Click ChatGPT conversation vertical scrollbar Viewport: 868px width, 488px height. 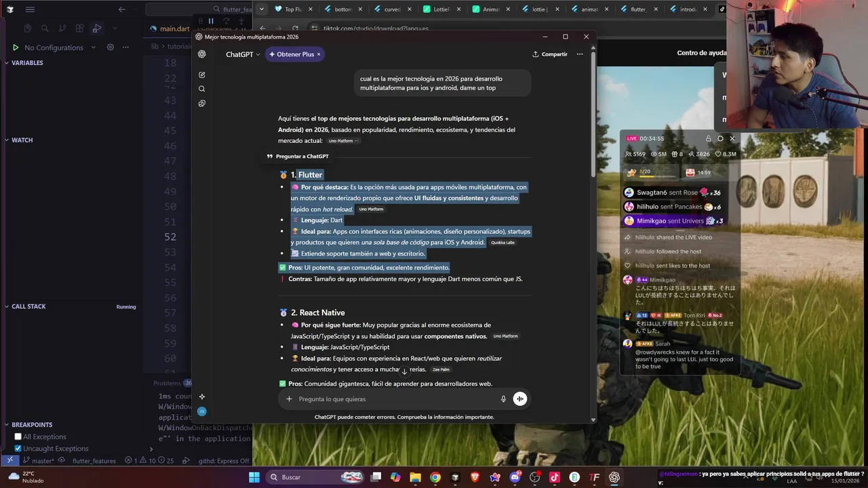(x=593, y=115)
